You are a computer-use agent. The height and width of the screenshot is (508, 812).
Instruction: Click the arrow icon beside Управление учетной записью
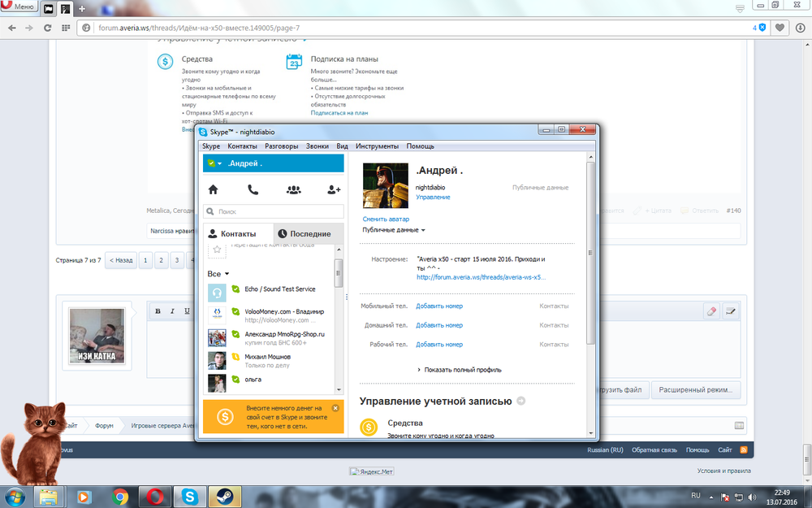[521, 401]
